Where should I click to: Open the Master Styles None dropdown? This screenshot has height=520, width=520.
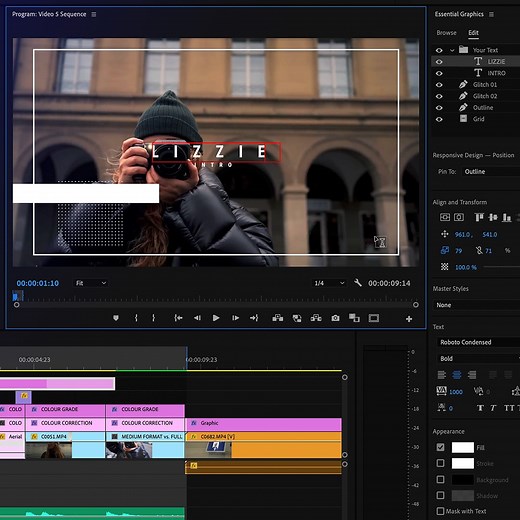click(x=476, y=305)
